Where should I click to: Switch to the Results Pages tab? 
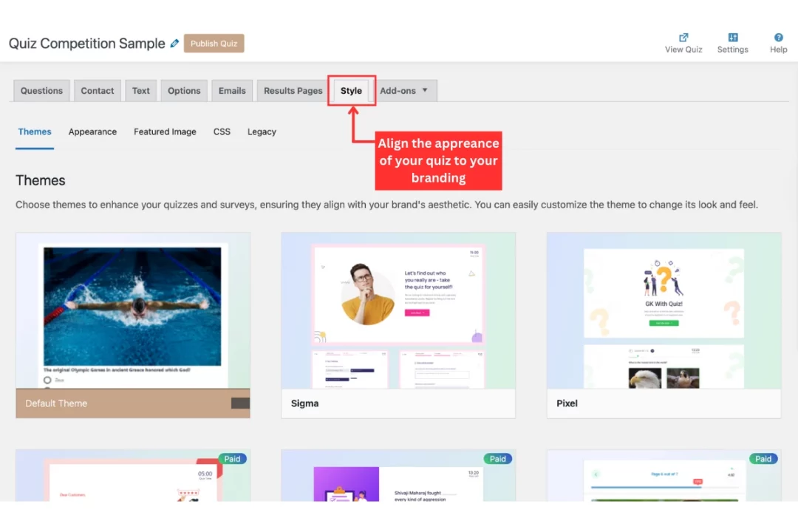click(x=293, y=91)
